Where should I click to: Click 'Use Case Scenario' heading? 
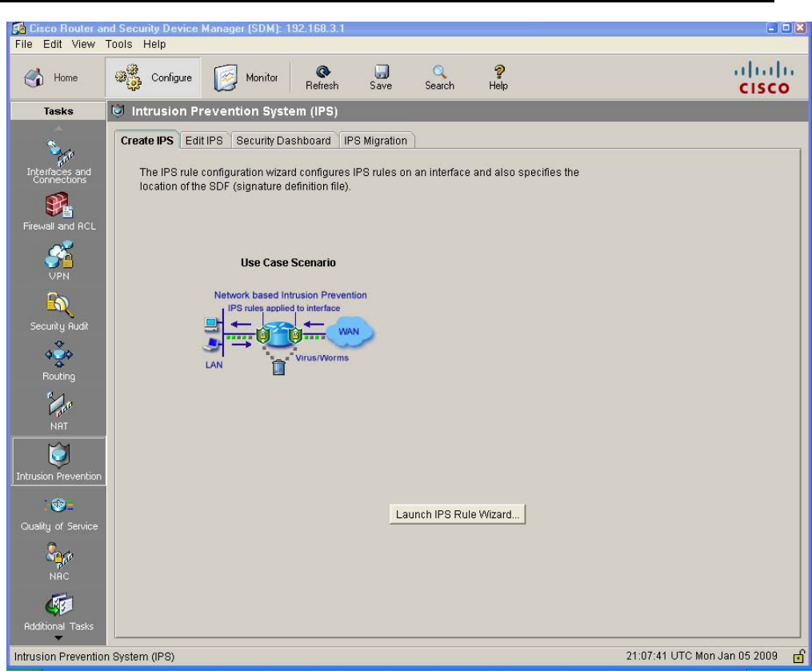click(x=288, y=262)
